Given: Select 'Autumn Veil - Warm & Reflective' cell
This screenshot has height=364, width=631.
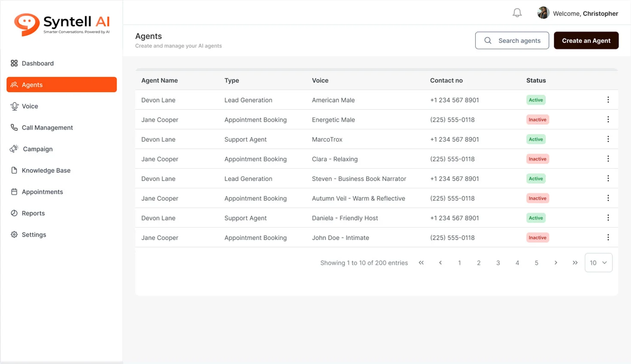Looking at the screenshot, I should pyautogui.click(x=358, y=198).
